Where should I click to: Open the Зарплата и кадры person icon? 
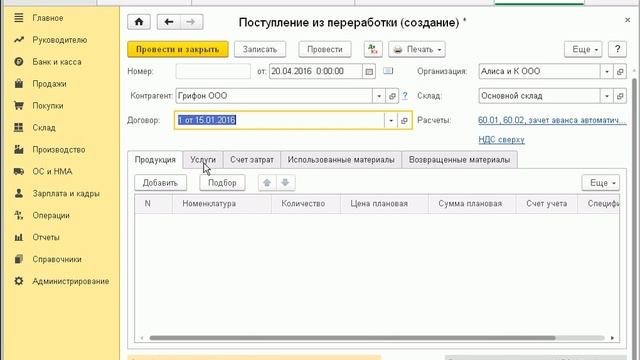(x=19, y=193)
